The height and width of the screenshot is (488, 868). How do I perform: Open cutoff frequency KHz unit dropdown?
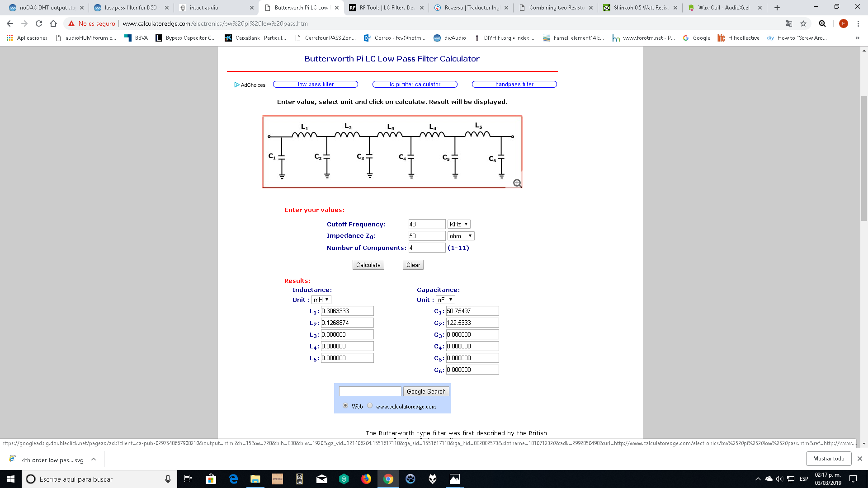coord(459,224)
